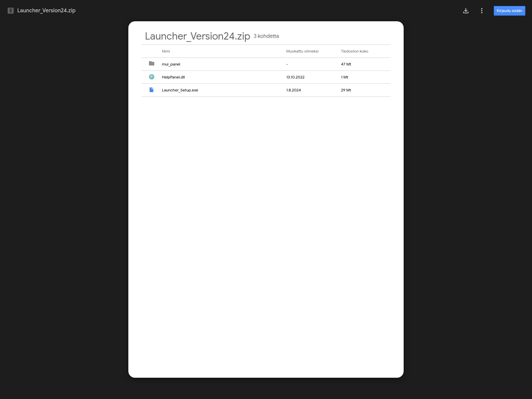Screen dimensions: 532x399
Task: Click the 29 Mt size value
Action: point(346,90)
